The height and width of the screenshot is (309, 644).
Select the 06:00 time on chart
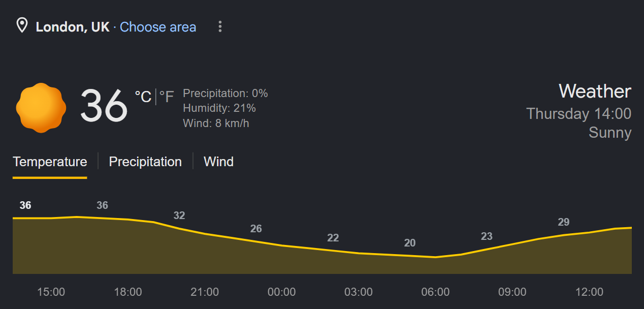click(435, 292)
